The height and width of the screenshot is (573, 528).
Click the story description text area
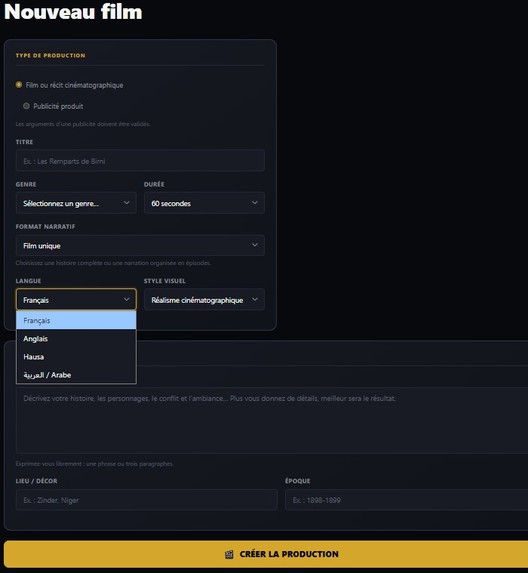click(x=272, y=420)
